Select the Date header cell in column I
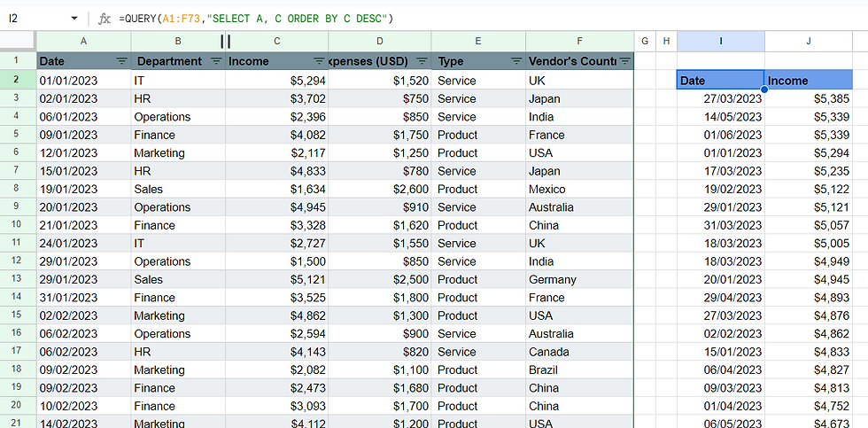Screen dimensions: 868x428 point(719,81)
